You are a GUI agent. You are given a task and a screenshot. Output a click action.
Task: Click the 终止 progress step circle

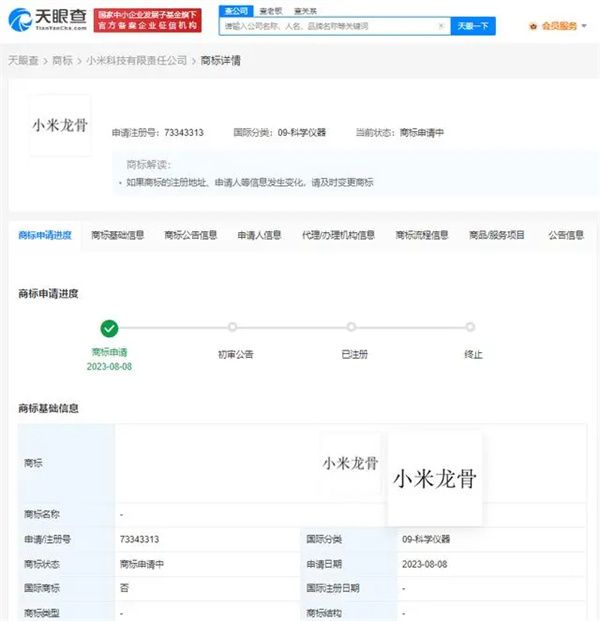470,327
